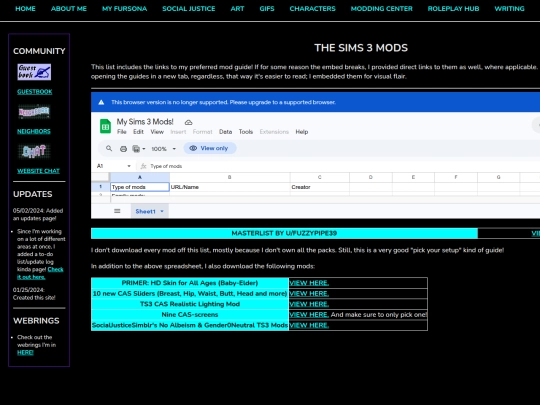Click the View only button
This screenshot has height=405, width=540.
pos(210,148)
